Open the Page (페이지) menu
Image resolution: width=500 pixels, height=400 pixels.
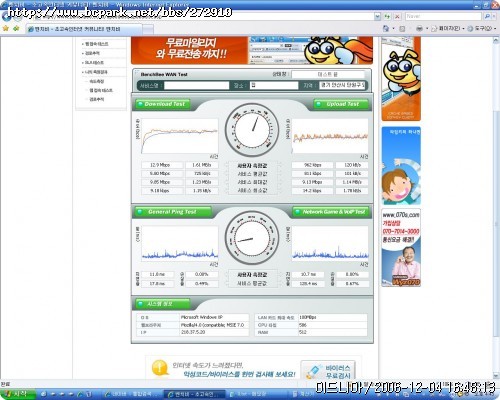pyautogui.click(x=448, y=29)
